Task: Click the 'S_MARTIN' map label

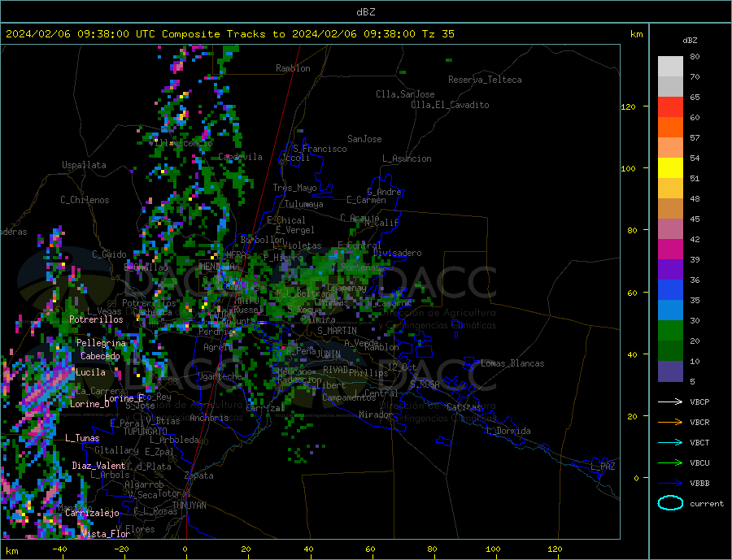Action: pyautogui.click(x=337, y=331)
